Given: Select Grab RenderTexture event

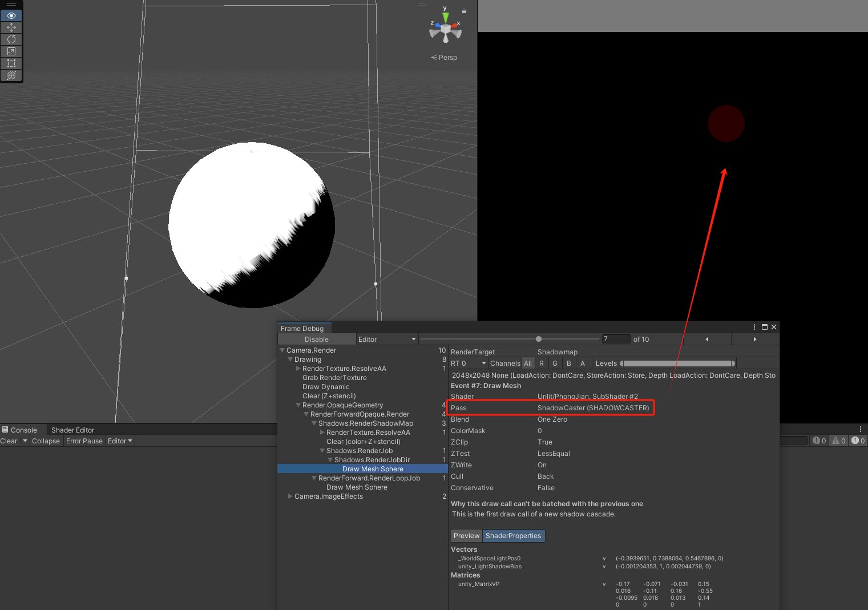Looking at the screenshot, I should coord(334,378).
